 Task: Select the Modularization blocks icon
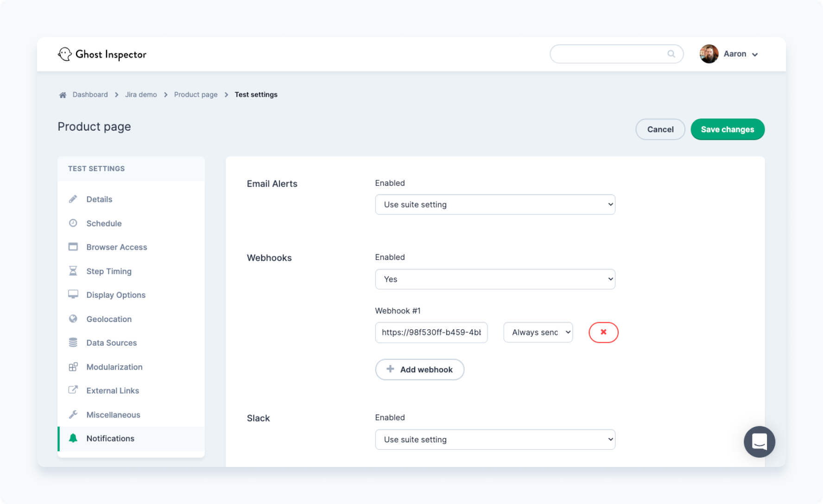[x=73, y=366]
